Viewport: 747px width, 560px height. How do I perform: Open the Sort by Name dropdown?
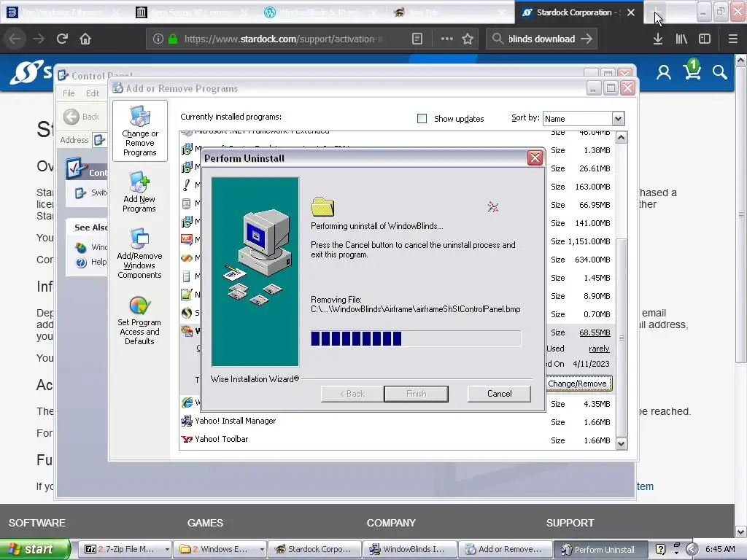[x=618, y=118]
